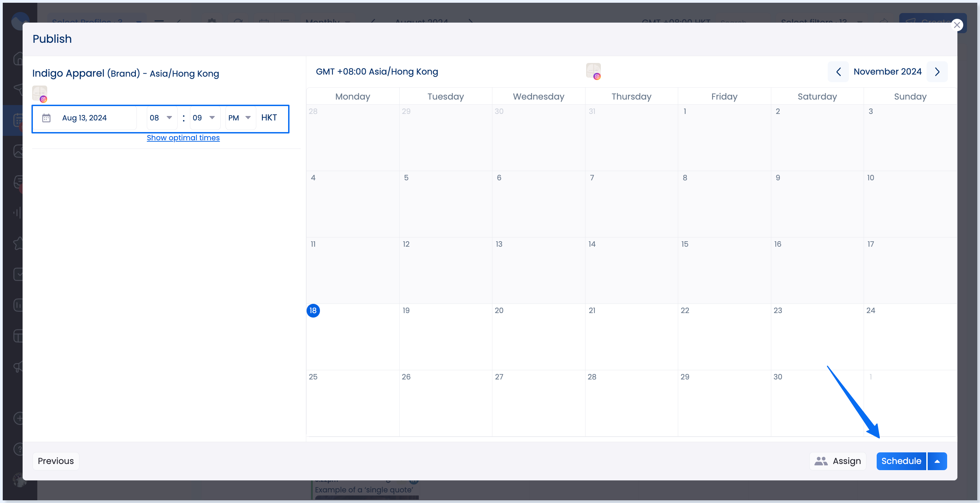980x503 pixels.
Task: Click the GMT +08:00 Asia/Hong Kong label
Action: [377, 72]
